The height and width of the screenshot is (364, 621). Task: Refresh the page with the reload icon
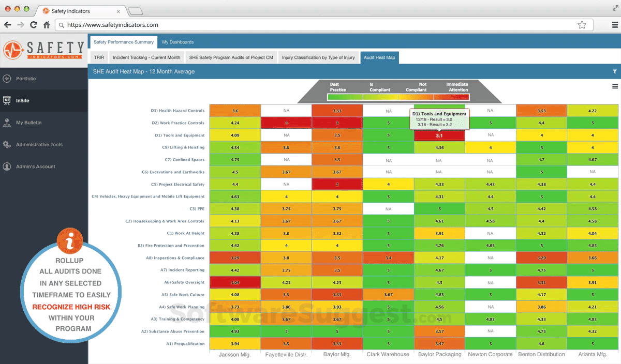click(34, 24)
